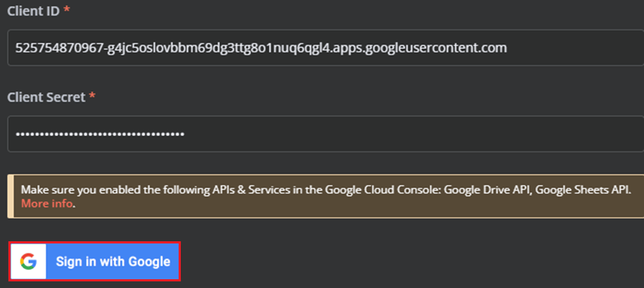Click the red asterisk beside Client ID
The height and width of the screenshot is (288, 644).
(x=67, y=8)
